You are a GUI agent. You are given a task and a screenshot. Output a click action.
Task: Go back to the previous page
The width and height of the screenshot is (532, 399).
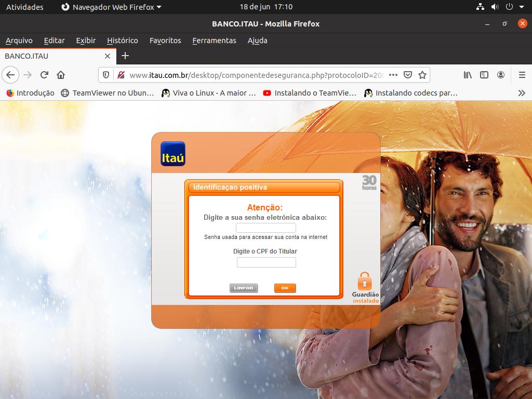coord(10,75)
